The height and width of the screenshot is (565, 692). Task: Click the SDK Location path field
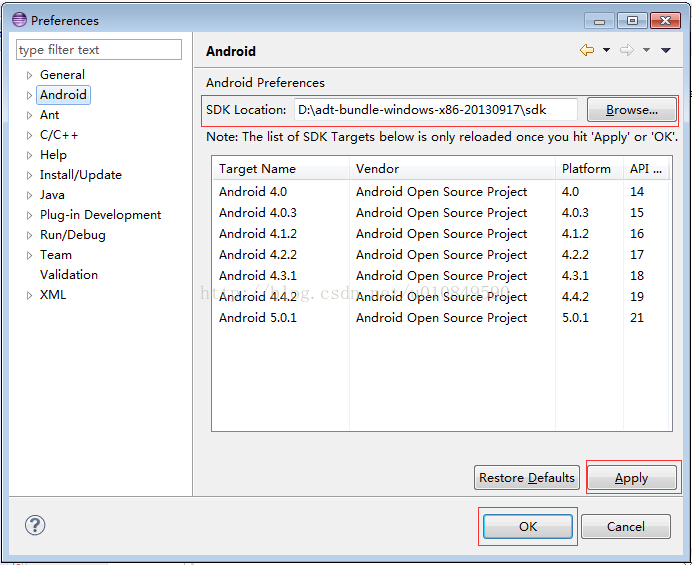click(436, 109)
